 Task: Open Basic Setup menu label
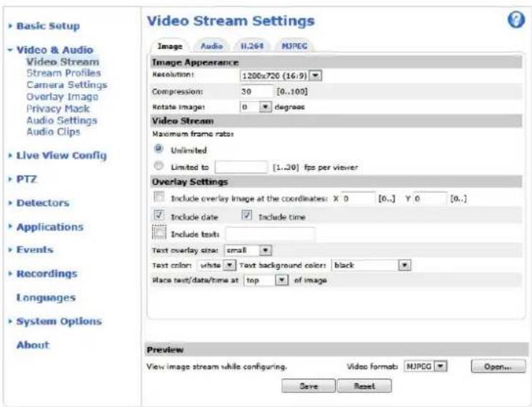pos(48,26)
